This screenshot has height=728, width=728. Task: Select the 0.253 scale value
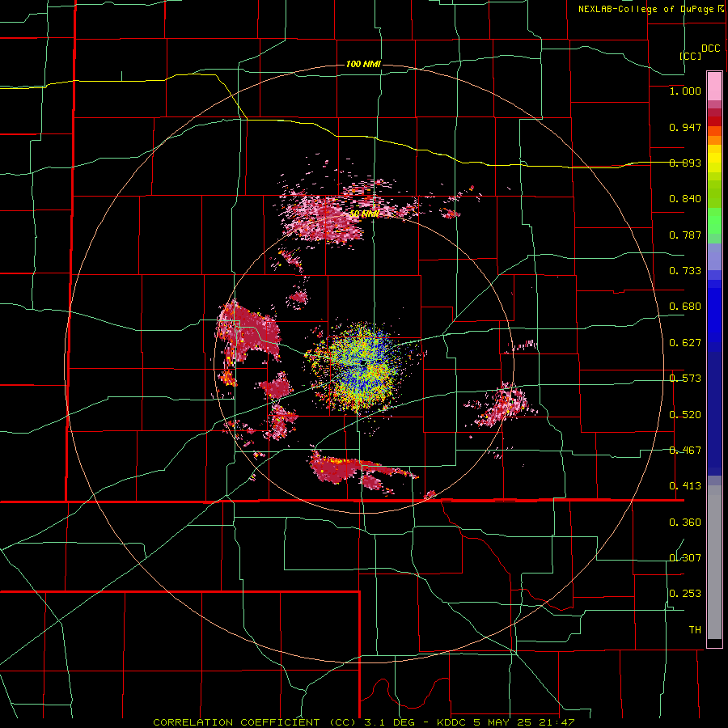[x=685, y=594]
